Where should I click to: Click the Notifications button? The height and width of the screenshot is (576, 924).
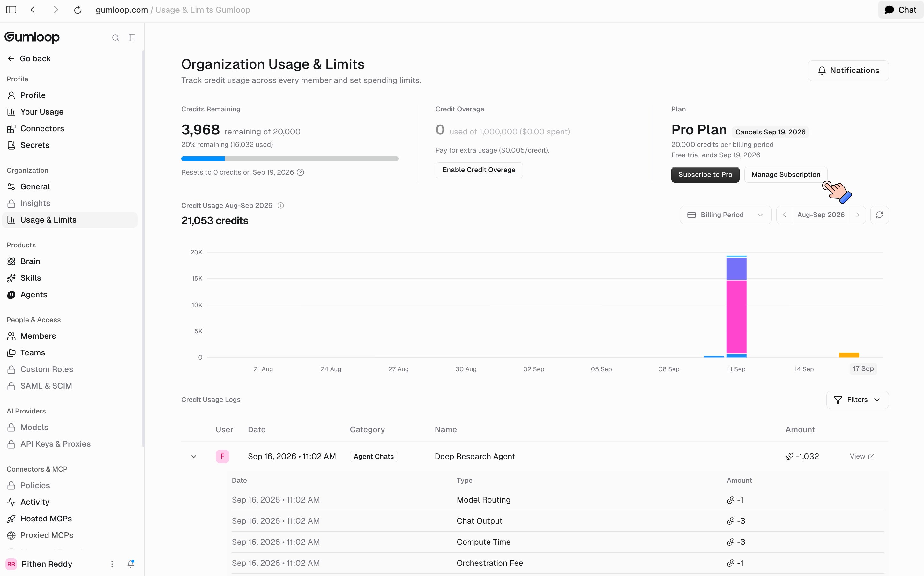pyautogui.click(x=848, y=71)
